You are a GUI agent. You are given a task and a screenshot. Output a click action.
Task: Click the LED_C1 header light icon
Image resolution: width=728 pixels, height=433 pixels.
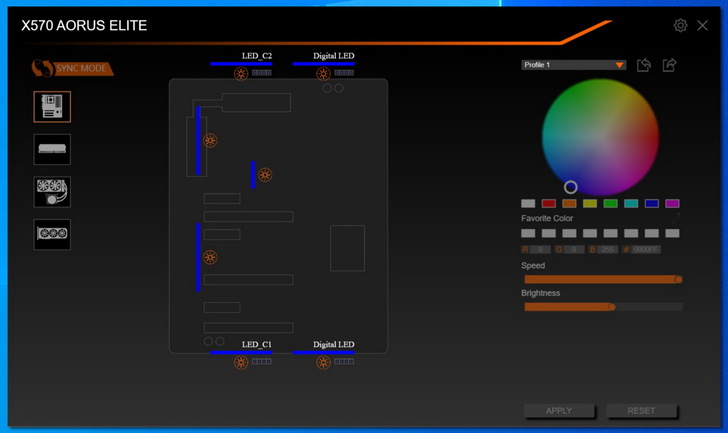[241, 362]
